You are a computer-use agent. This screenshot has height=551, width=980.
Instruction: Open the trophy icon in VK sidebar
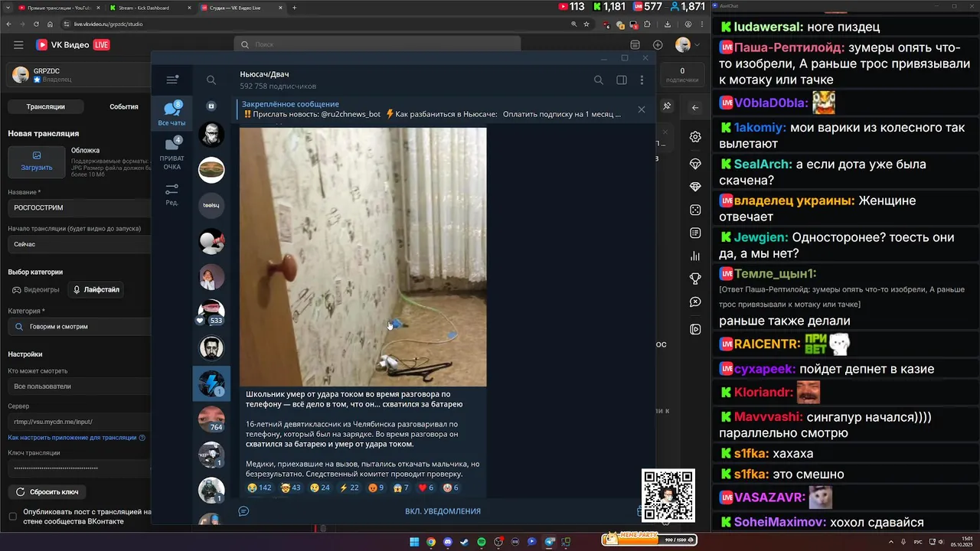click(x=695, y=279)
